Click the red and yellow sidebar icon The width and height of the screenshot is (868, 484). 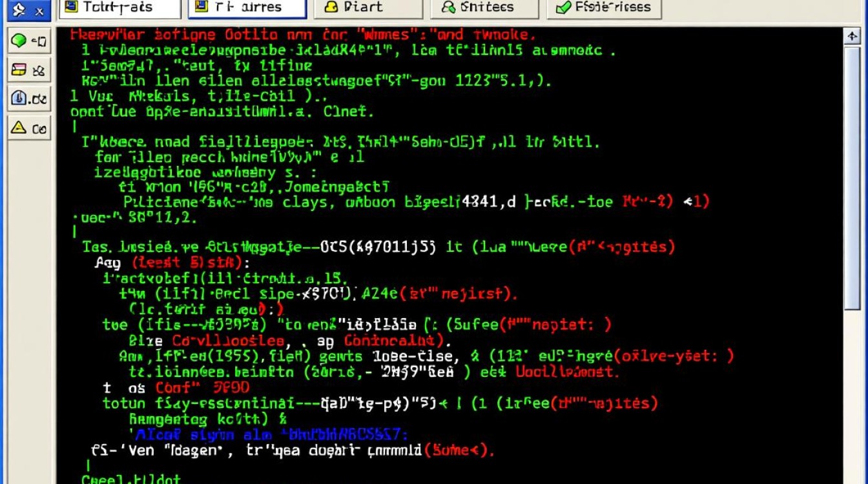(29, 70)
